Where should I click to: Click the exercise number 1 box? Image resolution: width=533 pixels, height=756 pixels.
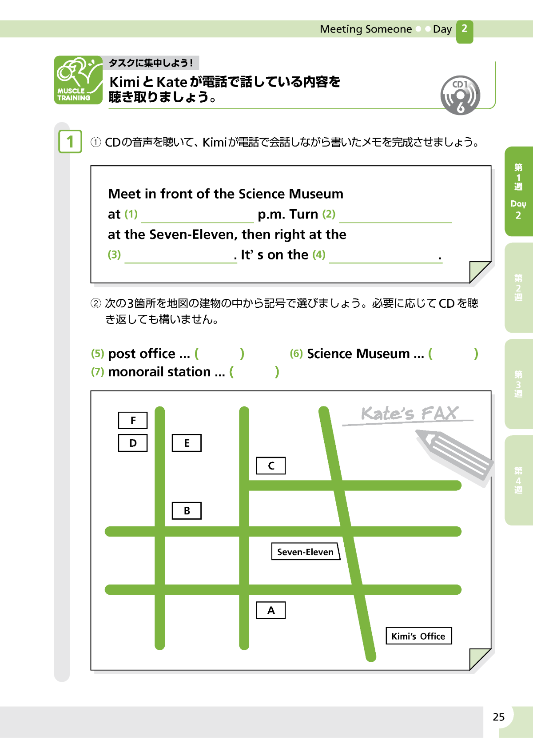click(70, 142)
